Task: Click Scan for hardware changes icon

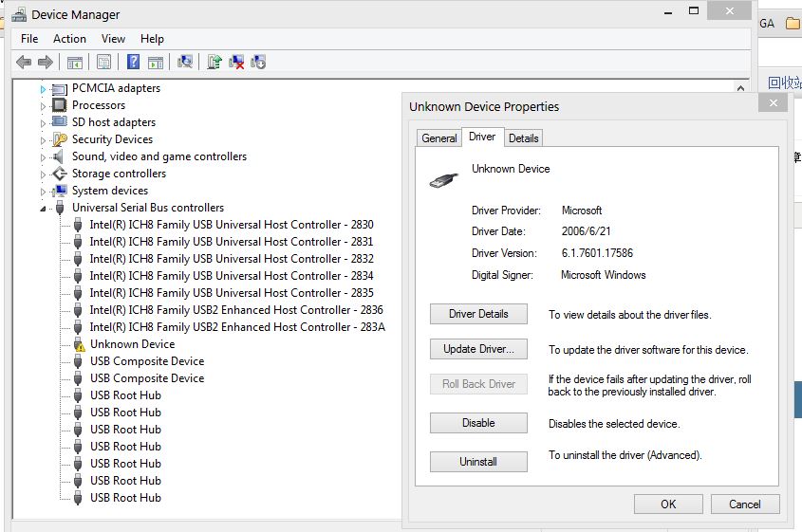Action: click(x=185, y=63)
